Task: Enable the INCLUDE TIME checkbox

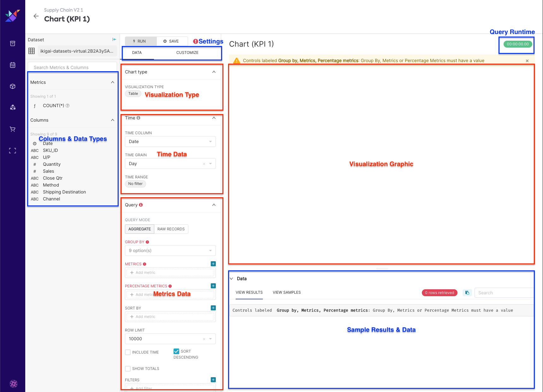Action: 128,352
